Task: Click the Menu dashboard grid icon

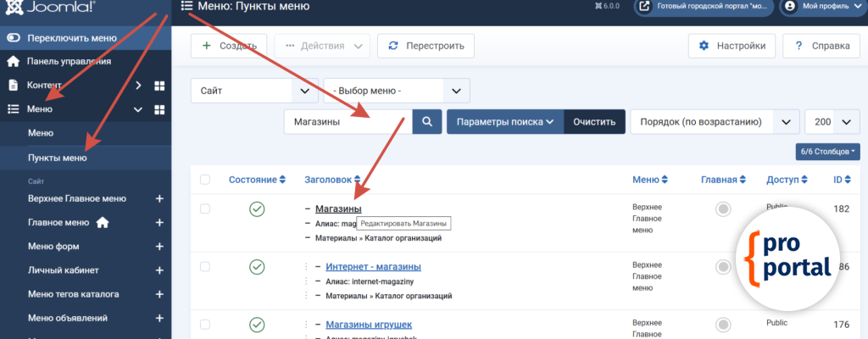Action: 159,109
